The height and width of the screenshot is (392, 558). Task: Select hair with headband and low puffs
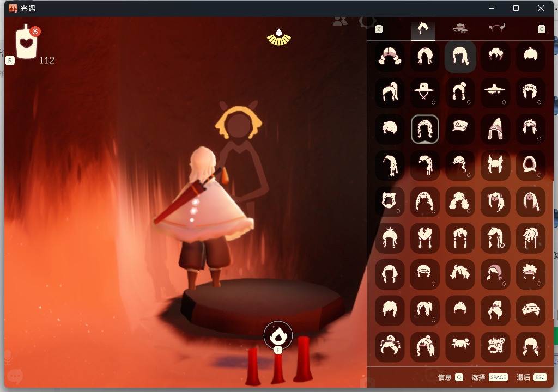pyautogui.click(x=390, y=56)
